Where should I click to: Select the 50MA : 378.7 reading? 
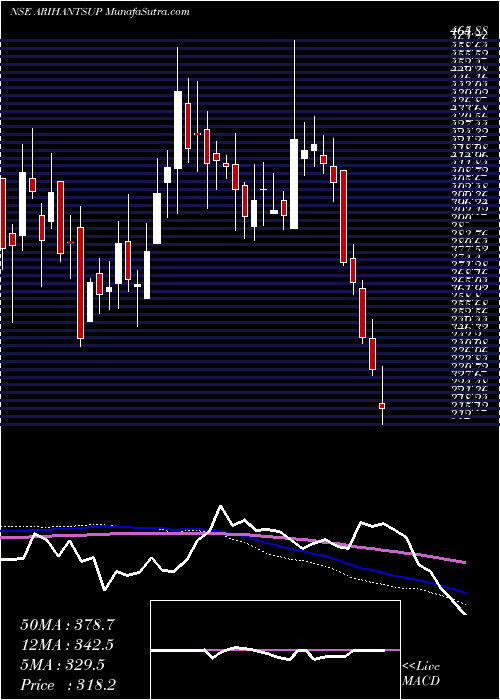click(67, 625)
